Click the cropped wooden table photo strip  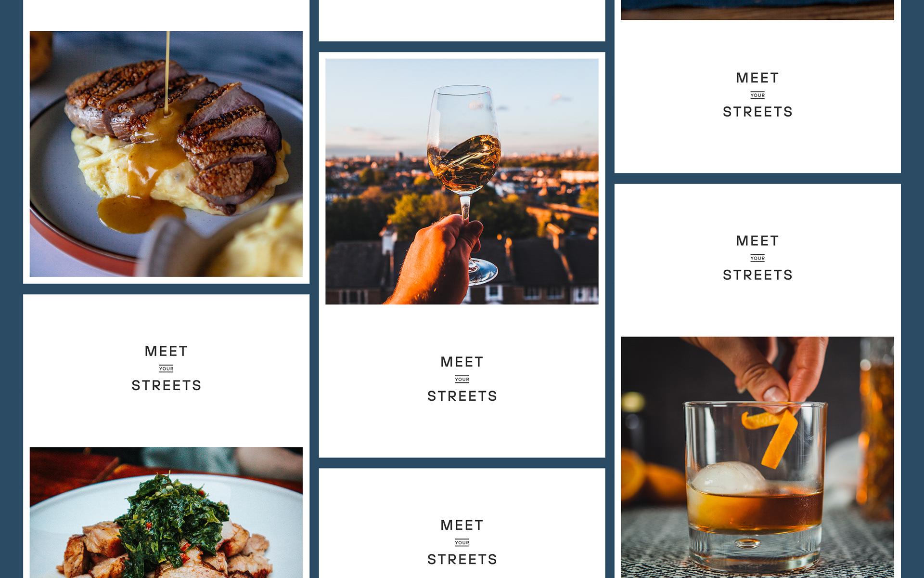(x=757, y=10)
